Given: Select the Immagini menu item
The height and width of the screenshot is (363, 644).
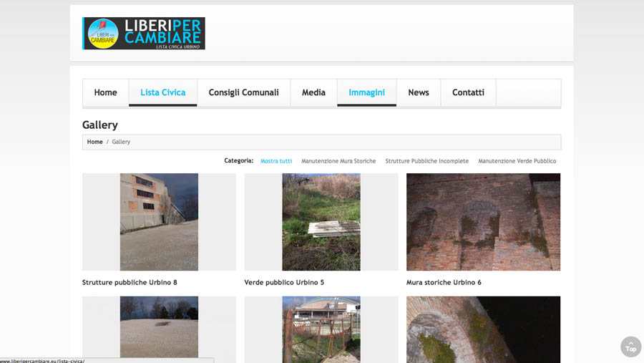Looking at the screenshot, I should coord(367,92).
